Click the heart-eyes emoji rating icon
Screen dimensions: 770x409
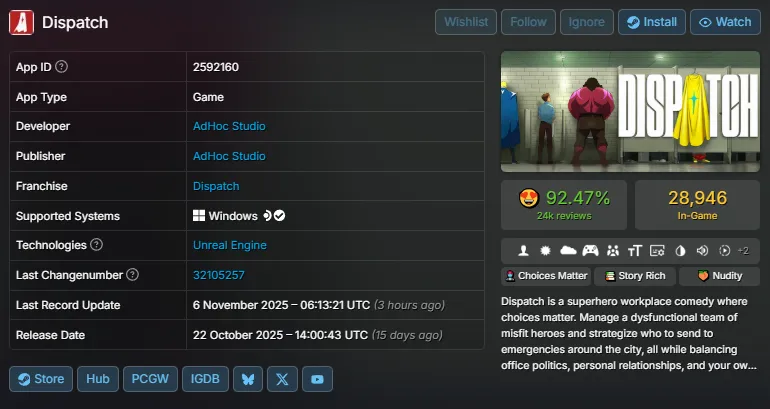(x=529, y=198)
